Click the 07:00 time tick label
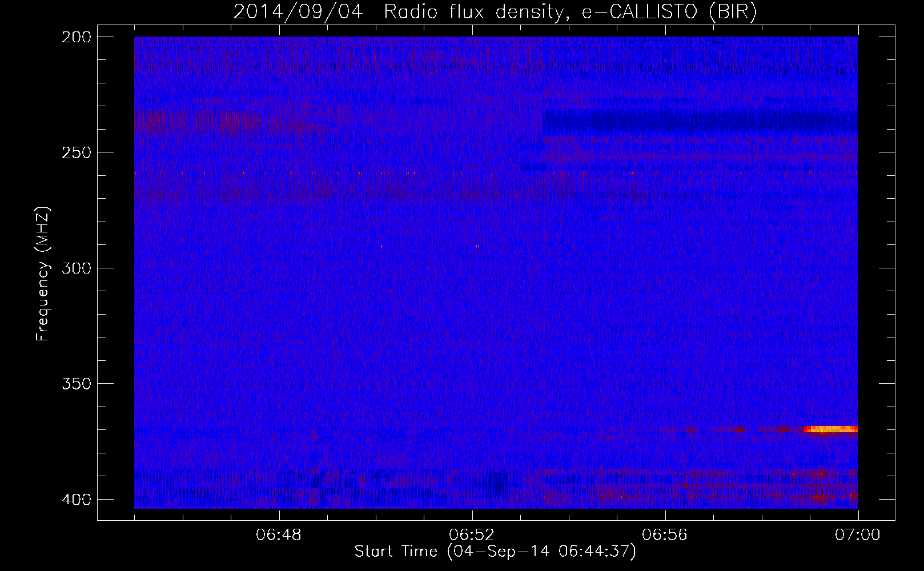This screenshot has height=571, width=924. (858, 535)
